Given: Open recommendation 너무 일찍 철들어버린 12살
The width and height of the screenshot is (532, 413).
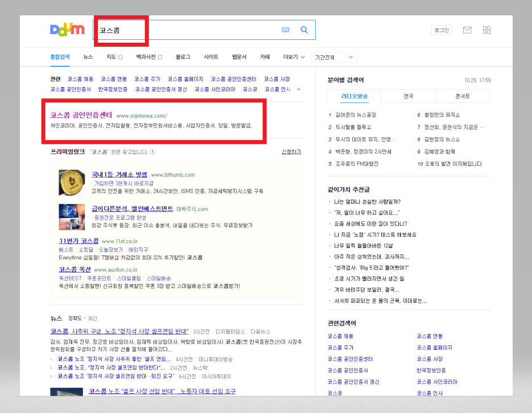Looking at the screenshot, I should click(364, 245).
